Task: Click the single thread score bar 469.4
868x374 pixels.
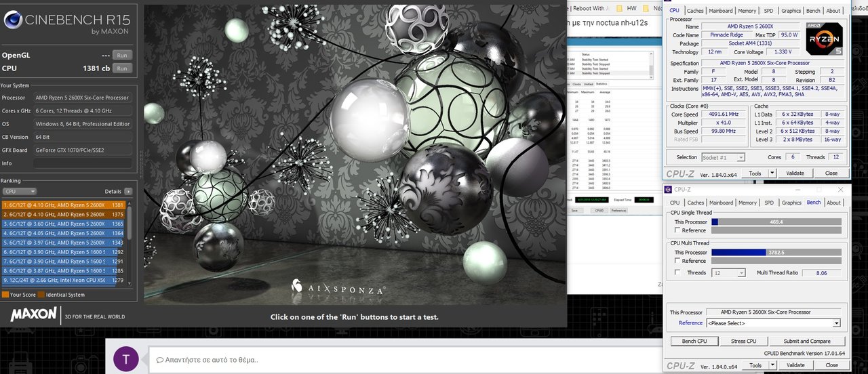Action: [776, 222]
